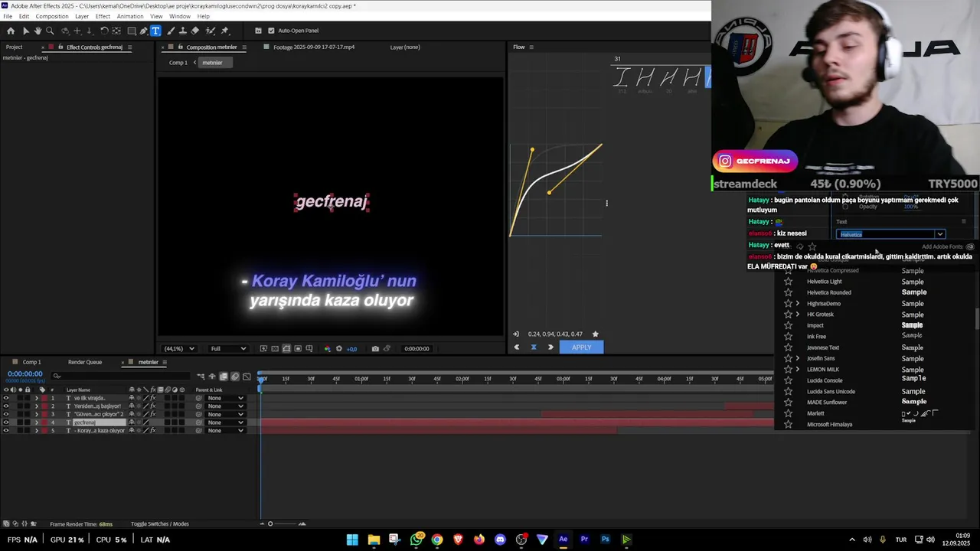
Task: Switch to Comp 1 timeline tab
Action: pyautogui.click(x=31, y=362)
